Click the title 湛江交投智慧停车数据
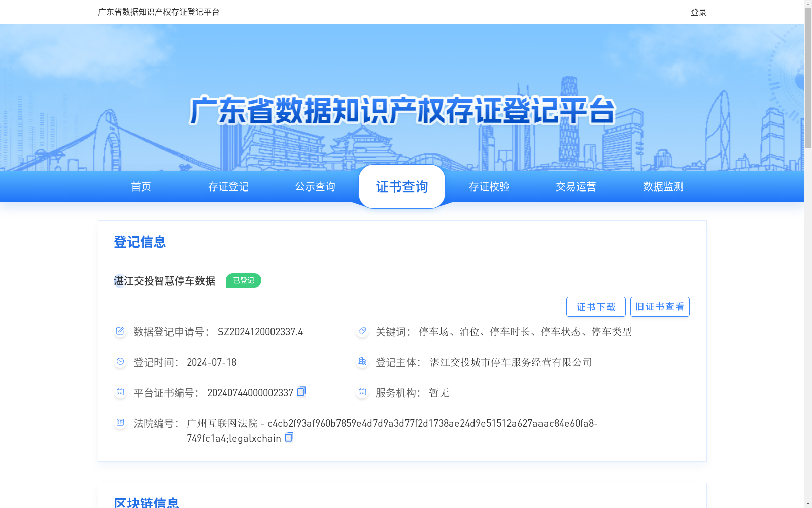 point(164,281)
